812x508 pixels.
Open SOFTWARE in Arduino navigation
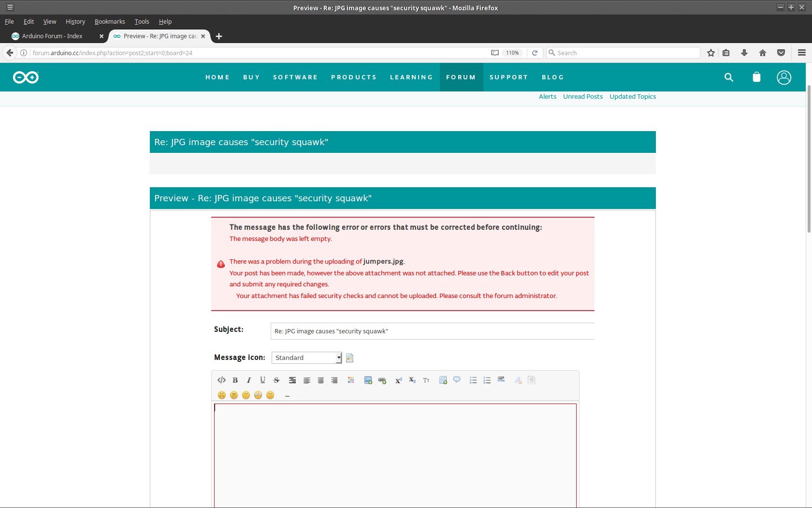point(295,77)
